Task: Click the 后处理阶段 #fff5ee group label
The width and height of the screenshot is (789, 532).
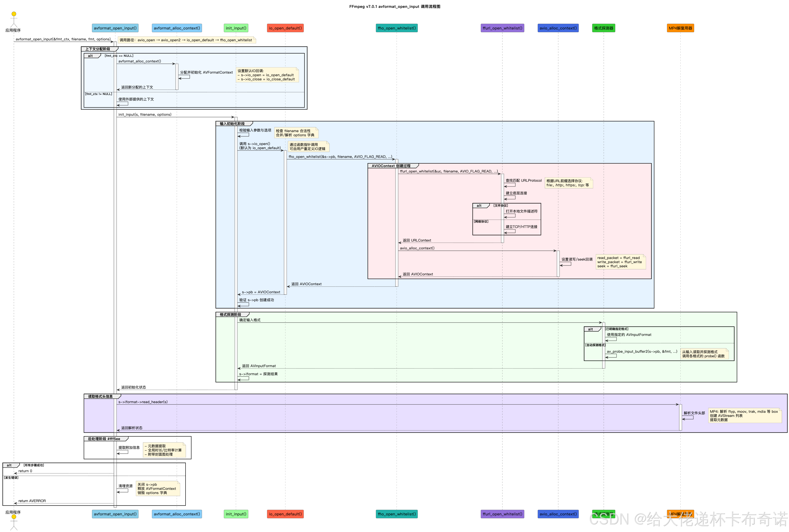Action: click(104, 439)
